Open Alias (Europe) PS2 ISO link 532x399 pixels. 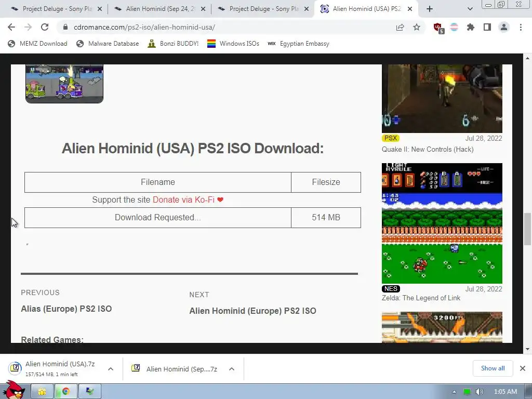(66, 309)
